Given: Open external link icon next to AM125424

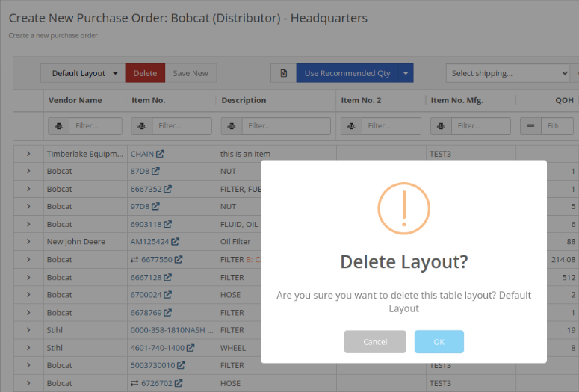Looking at the screenshot, I should (x=176, y=241).
